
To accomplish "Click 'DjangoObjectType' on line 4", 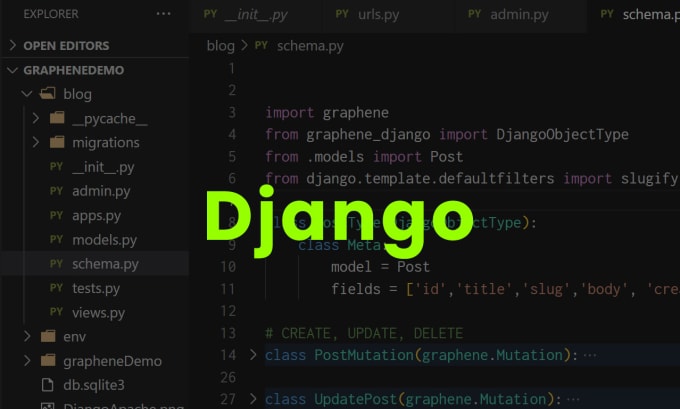I will [562, 134].
